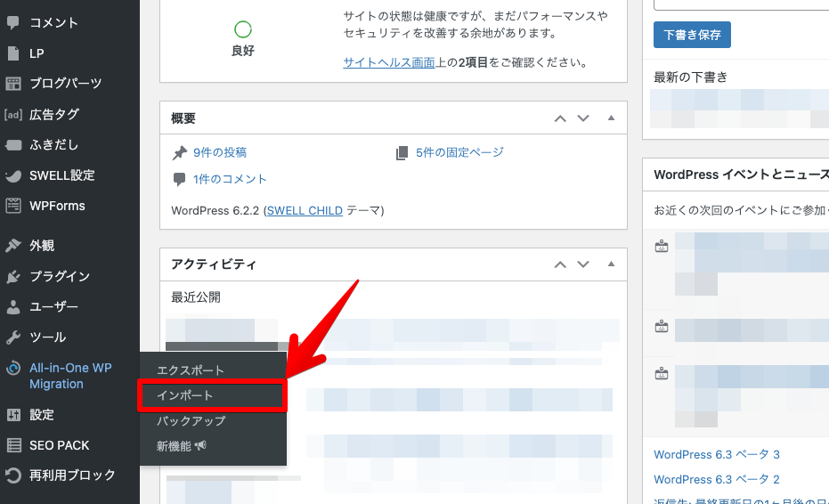This screenshot has height=504, width=829.
Task: Click the 最近公開 label in activity panel
Action: click(x=196, y=297)
